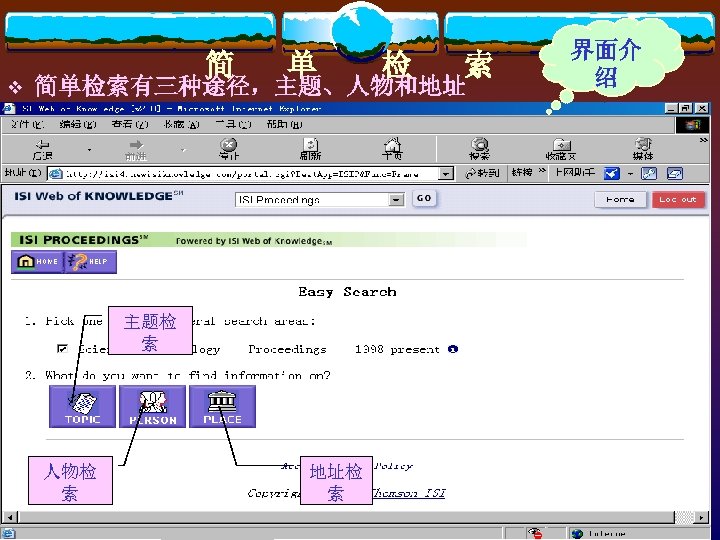This screenshot has height=540, width=720.
Task: Click the IE page icon in the address bar
Action: [x=56, y=174]
